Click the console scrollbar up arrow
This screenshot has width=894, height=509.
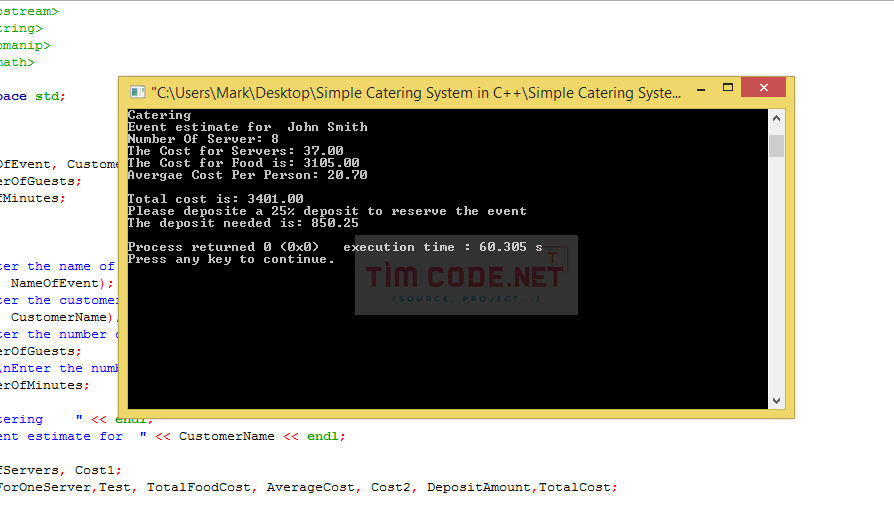776,118
